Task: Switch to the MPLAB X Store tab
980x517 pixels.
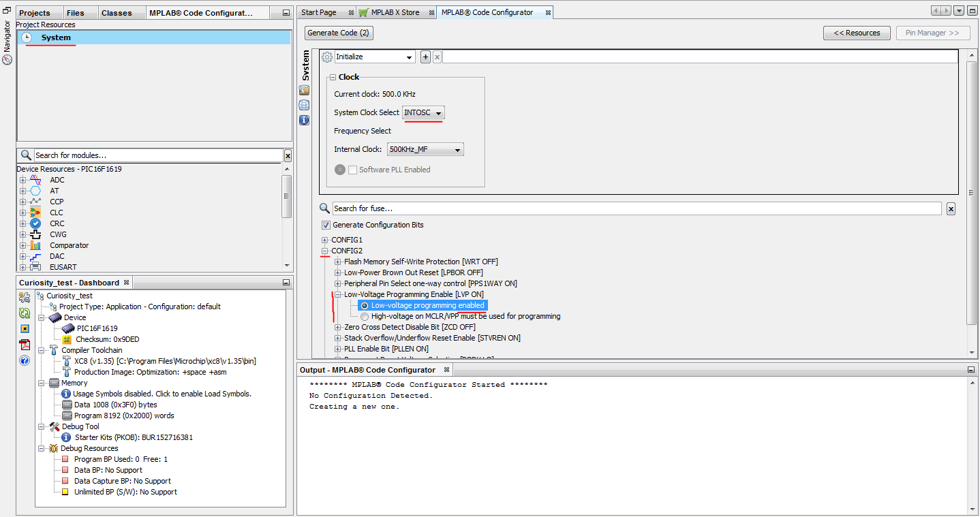Action: [395, 12]
